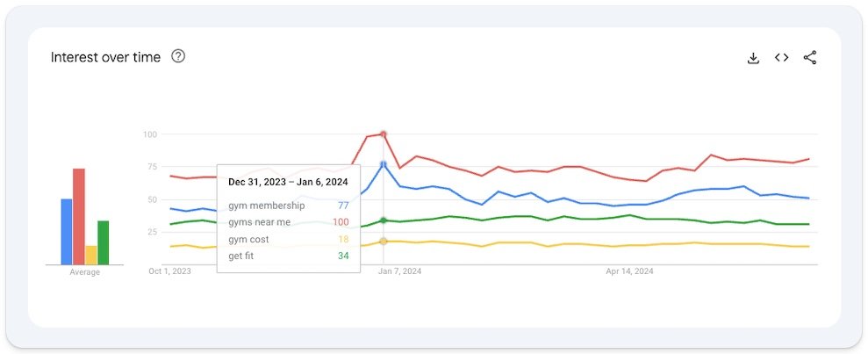This screenshot has height=354, width=868.
Task: Click the green average bar
Action: [x=104, y=242]
